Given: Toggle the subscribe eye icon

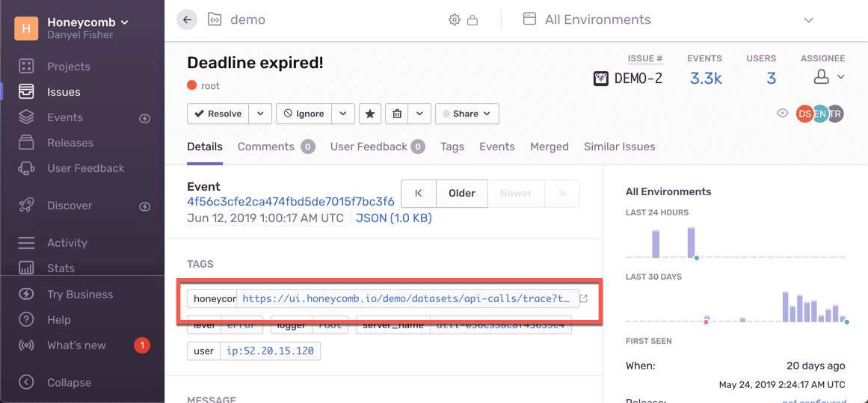Looking at the screenshot, I should [783, 114].
